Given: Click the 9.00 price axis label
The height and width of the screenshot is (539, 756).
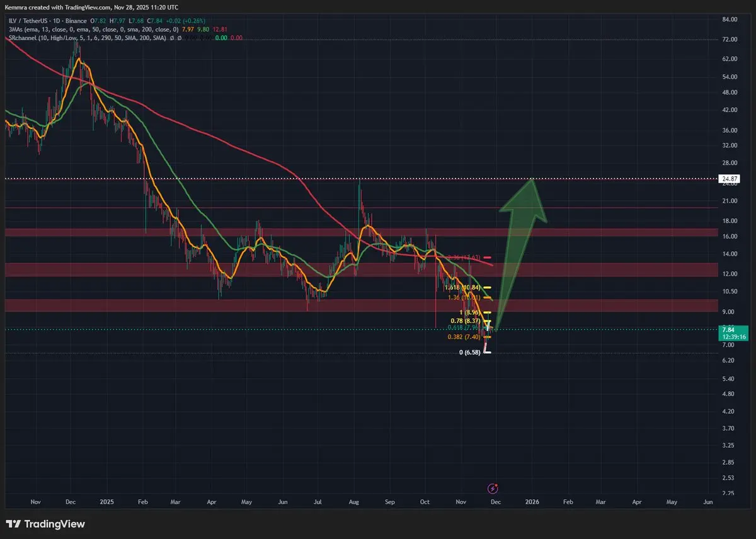Looking at the screenshot, I should pyautogui.click(x=729, y=312).
